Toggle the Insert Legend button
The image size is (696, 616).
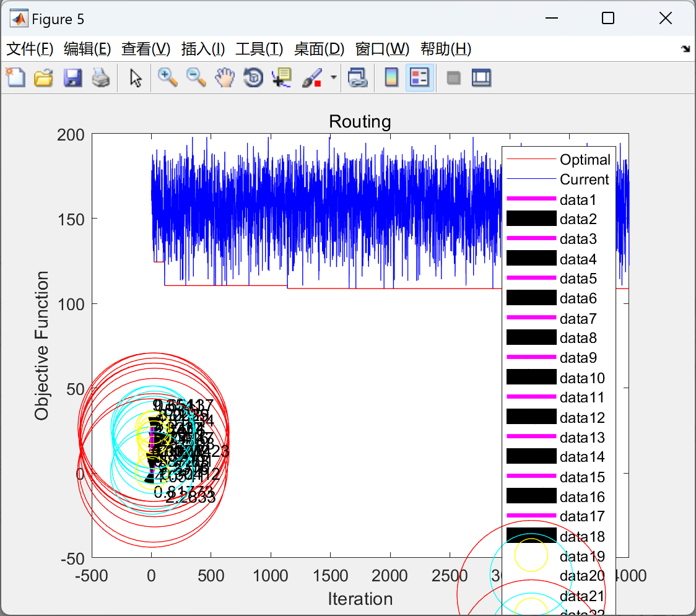pyautogui.click(x=419, y=77)
